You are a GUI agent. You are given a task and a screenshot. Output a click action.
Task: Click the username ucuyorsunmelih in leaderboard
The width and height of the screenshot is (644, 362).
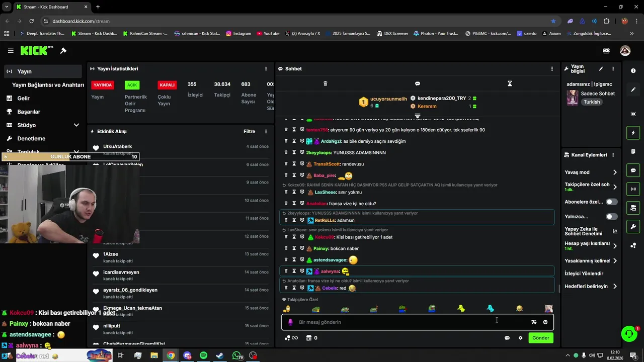click(x=388, y=99)
